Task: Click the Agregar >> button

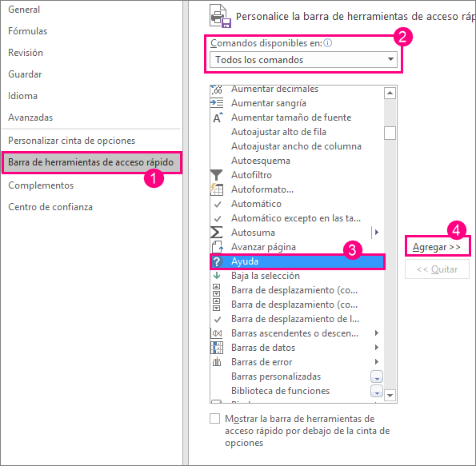Action: pyautogui.click(x=437, y=247)
